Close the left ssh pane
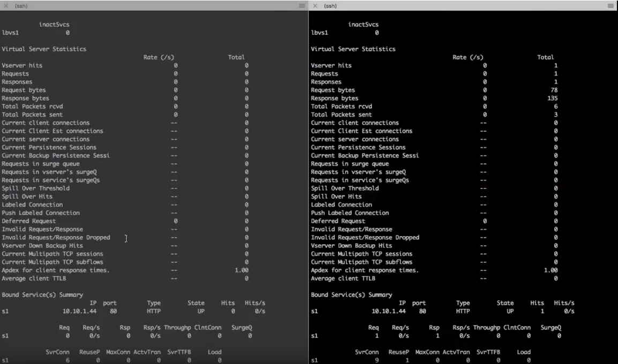The height and width of the screenshot is (364, 618). 6,5
